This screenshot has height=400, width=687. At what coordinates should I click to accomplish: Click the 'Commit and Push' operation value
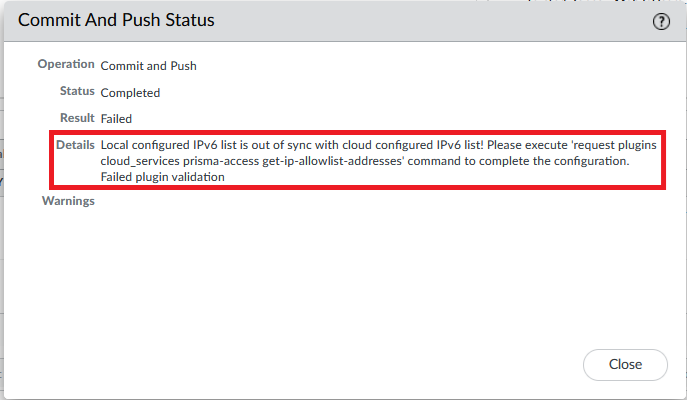[x=149, y=66]
